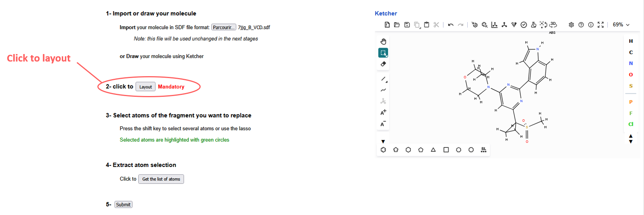The image size is (644, 215).
Task: Click Parcourir to choose SDF file
Action: click(224, 27)
